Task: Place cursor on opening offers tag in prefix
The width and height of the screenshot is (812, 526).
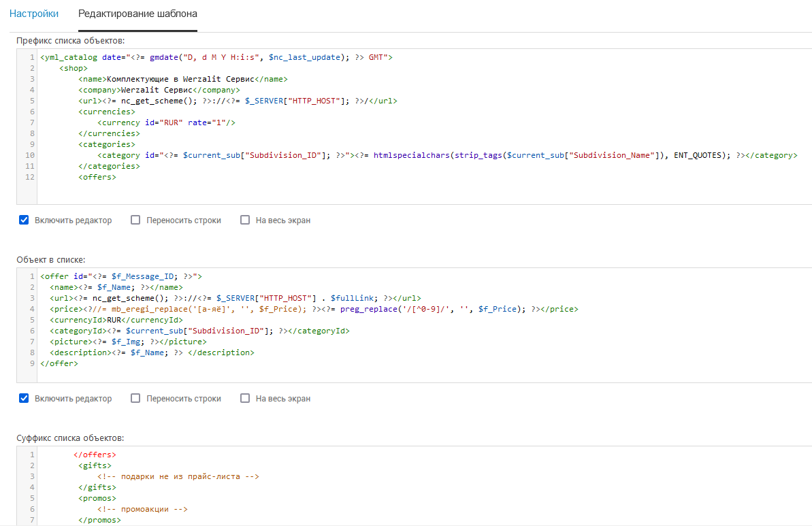Action: point(97,177)
